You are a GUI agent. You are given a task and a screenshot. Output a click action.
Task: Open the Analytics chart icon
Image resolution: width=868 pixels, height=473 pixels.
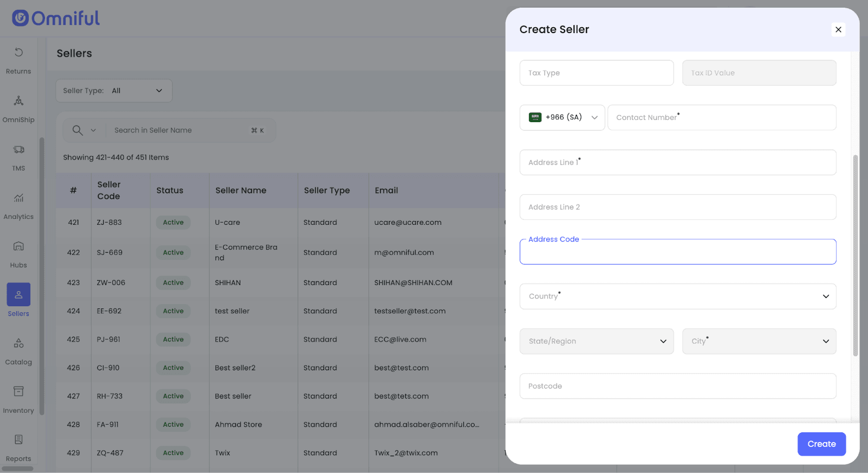18,198
